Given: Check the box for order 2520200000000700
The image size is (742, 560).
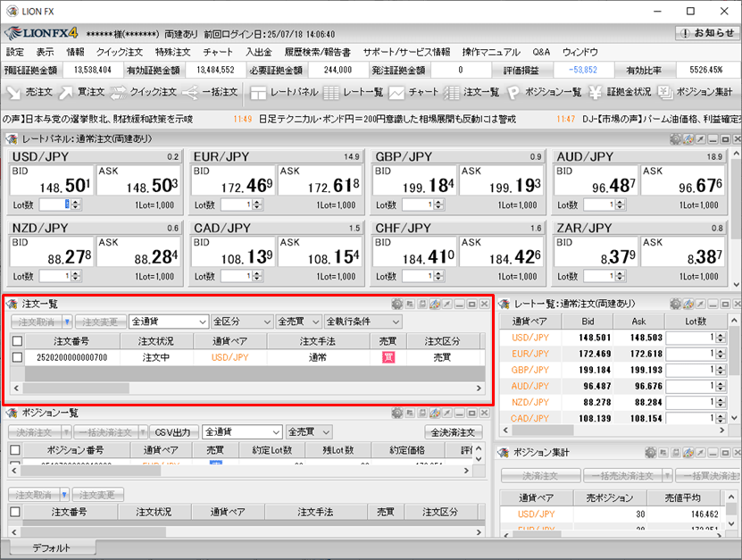Looking at the screenshot, I should pos(17,357).
